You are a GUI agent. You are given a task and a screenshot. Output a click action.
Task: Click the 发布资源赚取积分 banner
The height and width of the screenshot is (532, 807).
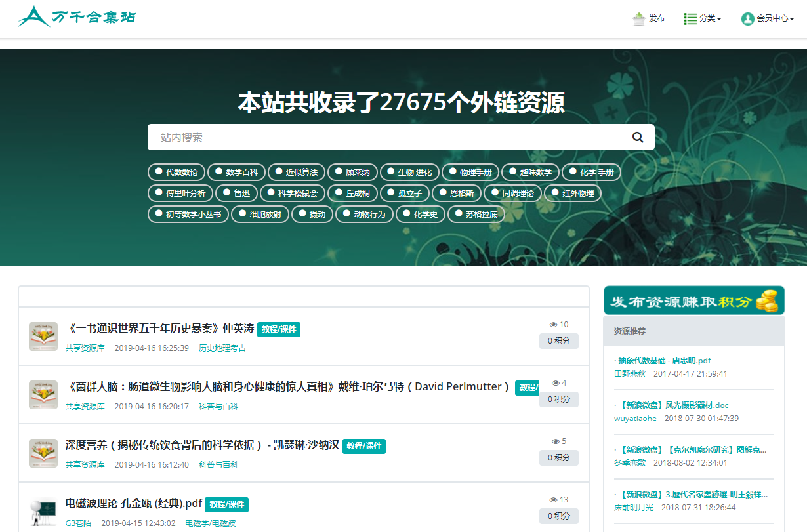click(693, 300)
